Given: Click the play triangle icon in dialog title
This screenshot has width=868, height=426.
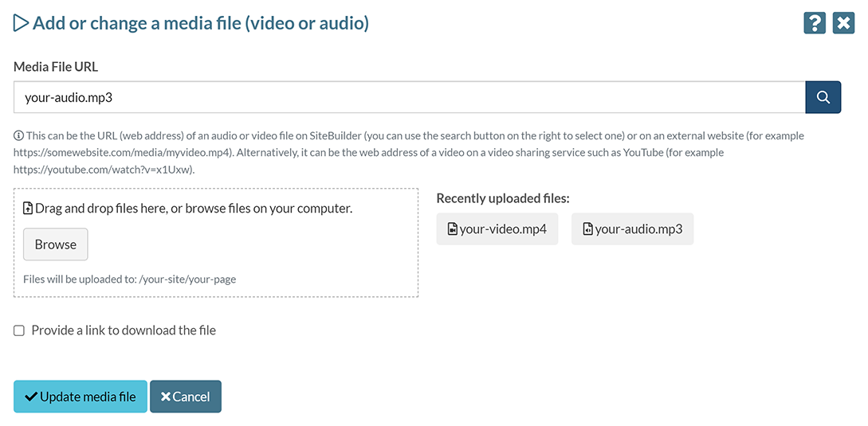Looking at the screenshot, I should 21,23.
